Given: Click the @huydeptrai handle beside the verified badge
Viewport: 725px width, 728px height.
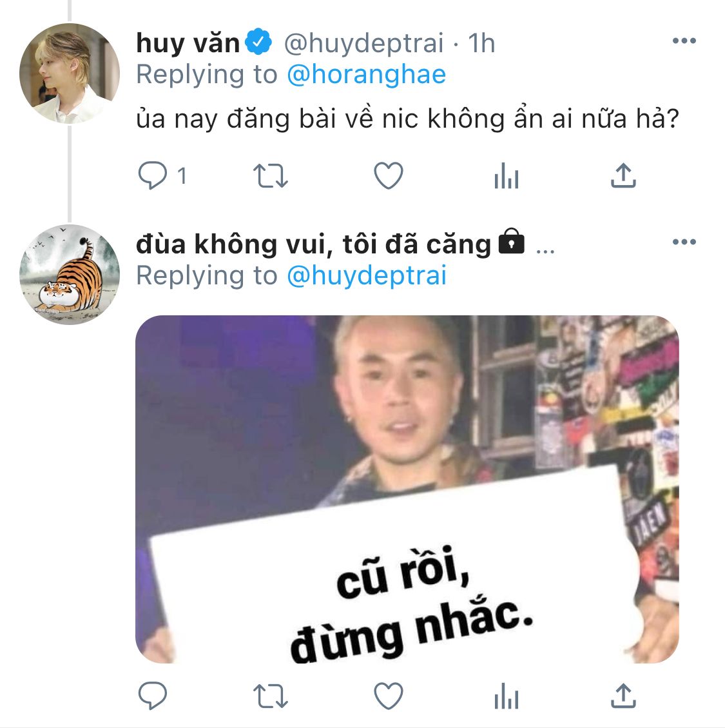Looking at the screenshot, I should tap(364, 44).
